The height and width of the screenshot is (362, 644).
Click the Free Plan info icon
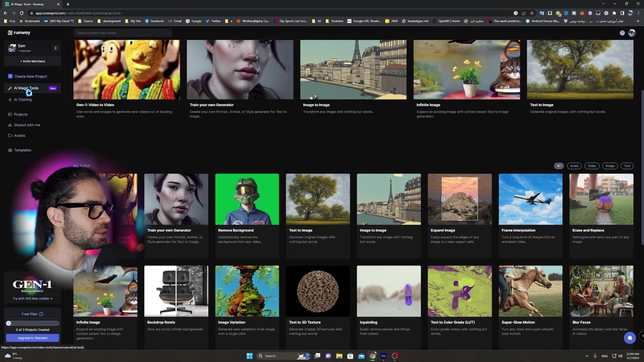click(41, 314)
